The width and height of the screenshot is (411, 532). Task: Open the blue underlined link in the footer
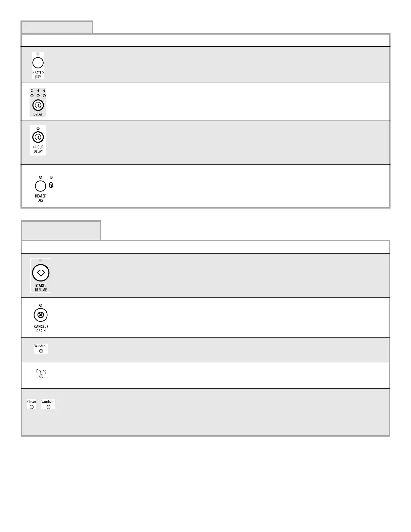pos(66,529)
